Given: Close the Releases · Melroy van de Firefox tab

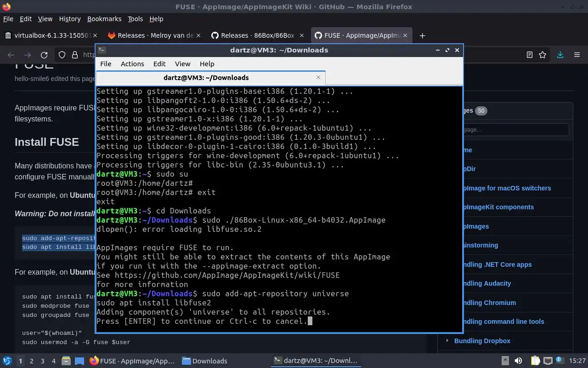Looking at the screenshot, I should (198, 35).
